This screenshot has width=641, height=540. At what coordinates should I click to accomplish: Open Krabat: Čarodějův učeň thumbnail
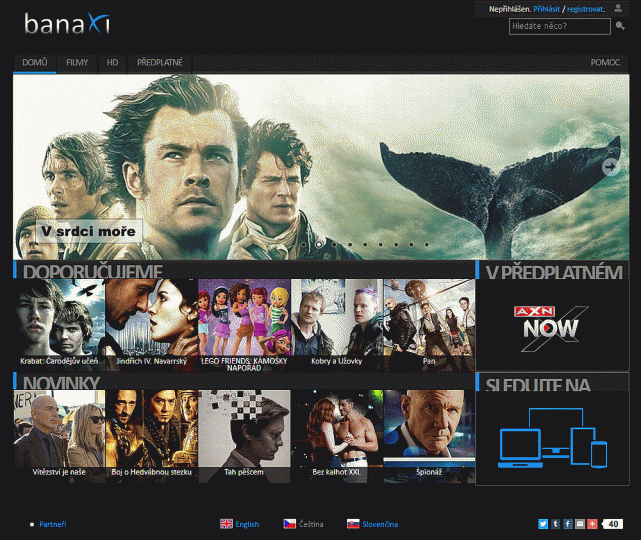(59, 325)
